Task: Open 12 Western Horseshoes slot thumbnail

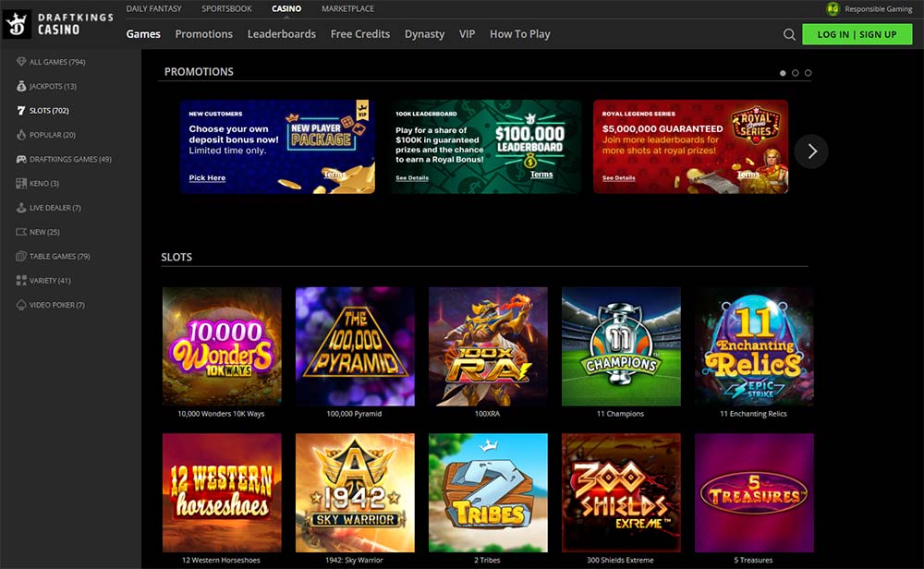Action: pos(222,493)
